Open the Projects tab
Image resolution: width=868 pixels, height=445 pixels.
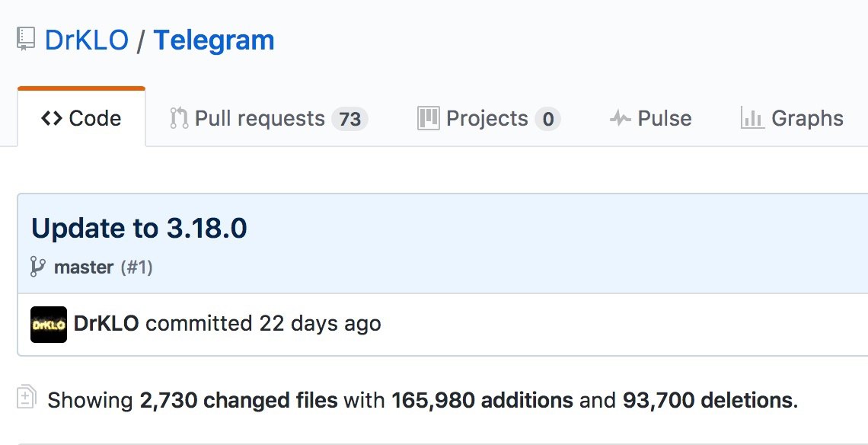[x=487, y=118]
